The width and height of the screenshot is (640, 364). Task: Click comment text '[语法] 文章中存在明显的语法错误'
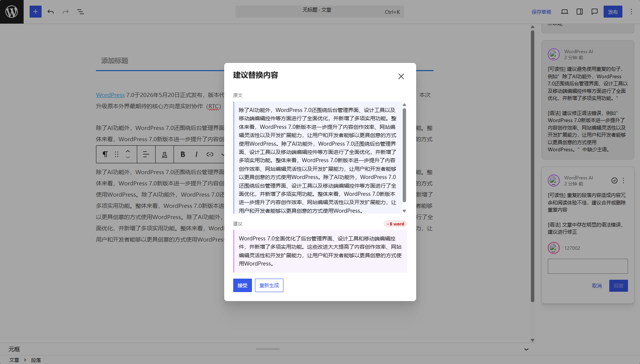coord(585,228)
